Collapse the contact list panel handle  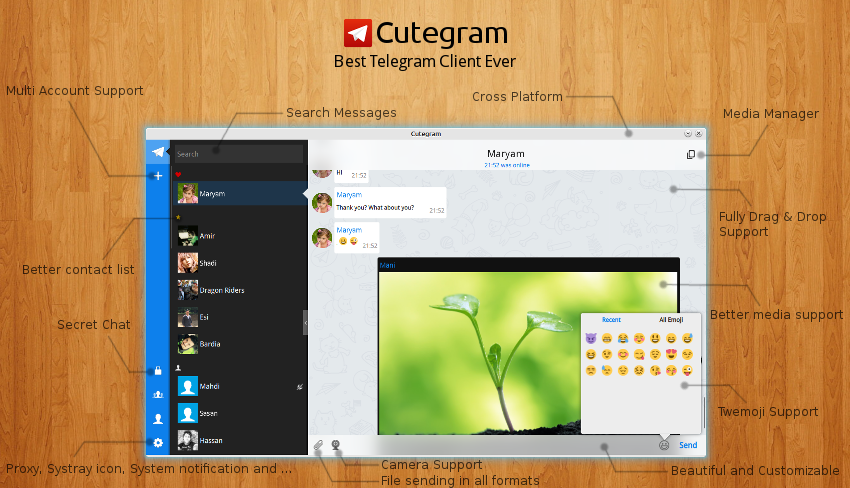coord(305,323)
